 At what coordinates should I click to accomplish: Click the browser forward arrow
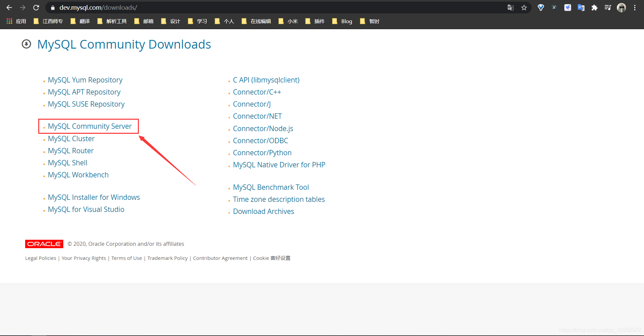pyautogui.click(x=22, y=7)
